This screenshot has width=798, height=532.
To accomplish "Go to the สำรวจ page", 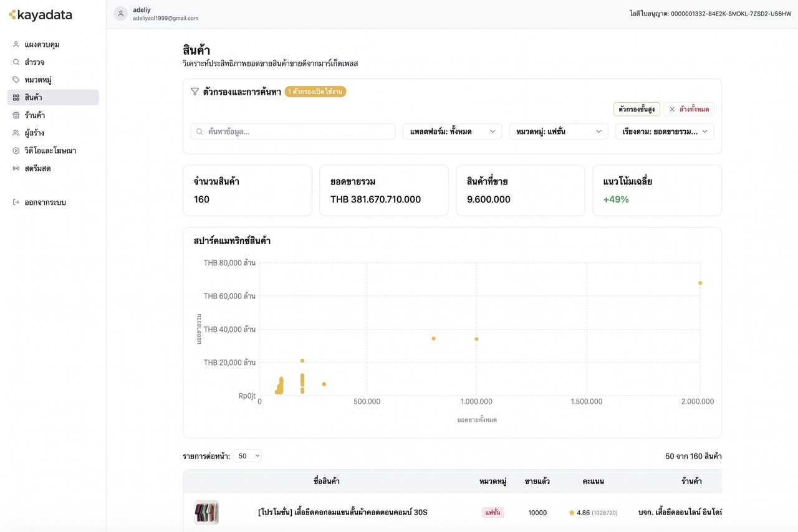I will click(x=53, y=62).
